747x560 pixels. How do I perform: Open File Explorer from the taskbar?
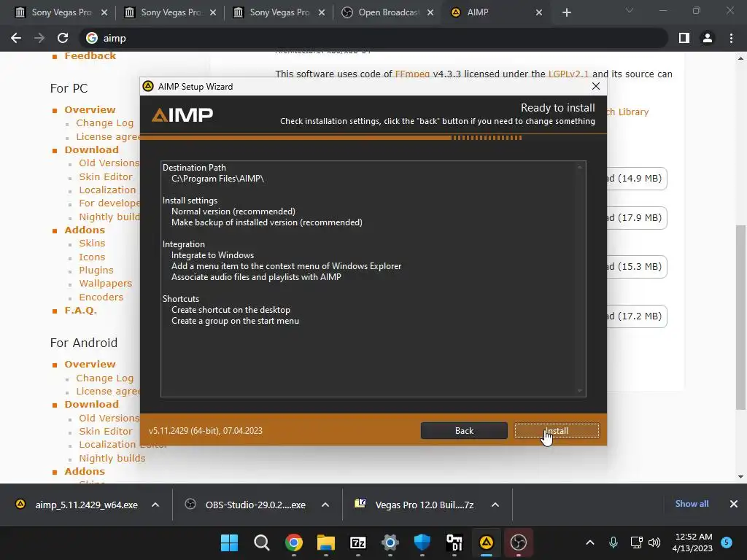[x=326, y=542]
